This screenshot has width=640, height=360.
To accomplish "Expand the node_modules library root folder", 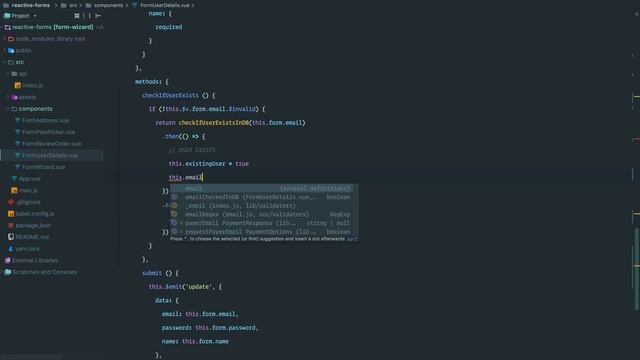I will click(x=4, y=39).
